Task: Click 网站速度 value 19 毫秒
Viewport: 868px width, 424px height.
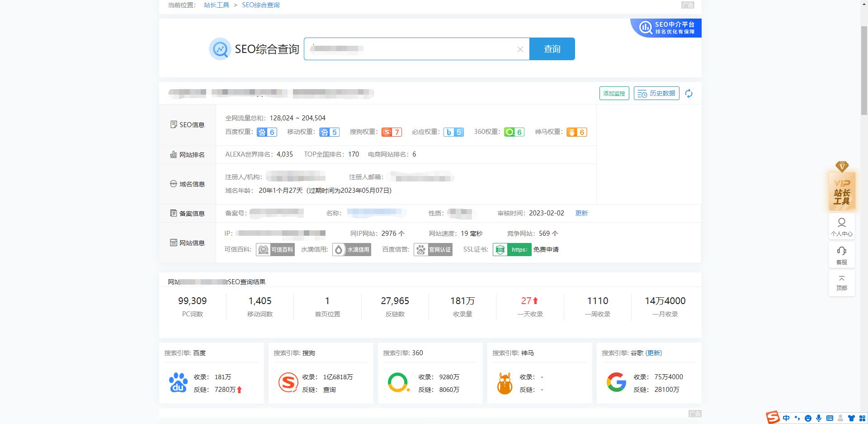Action: [x=472, y=233]
